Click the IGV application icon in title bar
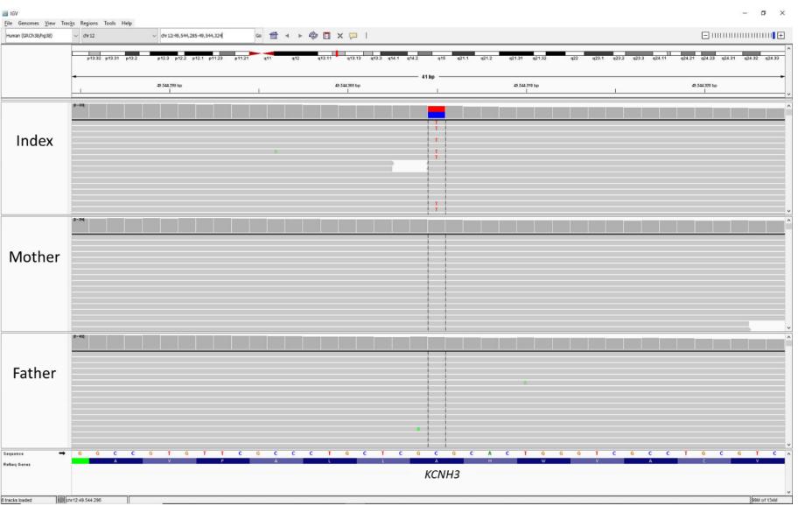The image size is (812, 513). tap(5, 13)
